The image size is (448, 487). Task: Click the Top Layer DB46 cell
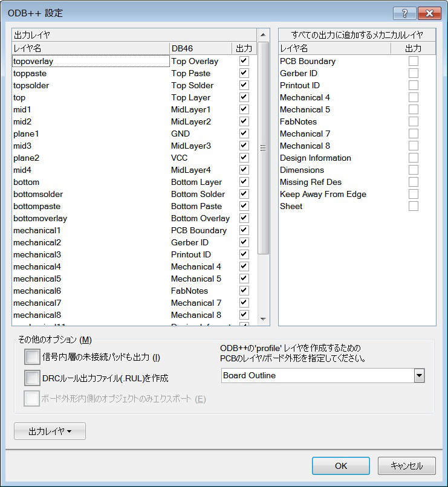(190, 97)
